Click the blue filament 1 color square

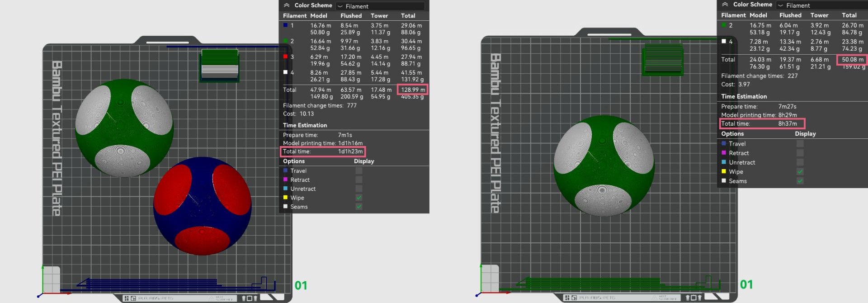(285, 25)
